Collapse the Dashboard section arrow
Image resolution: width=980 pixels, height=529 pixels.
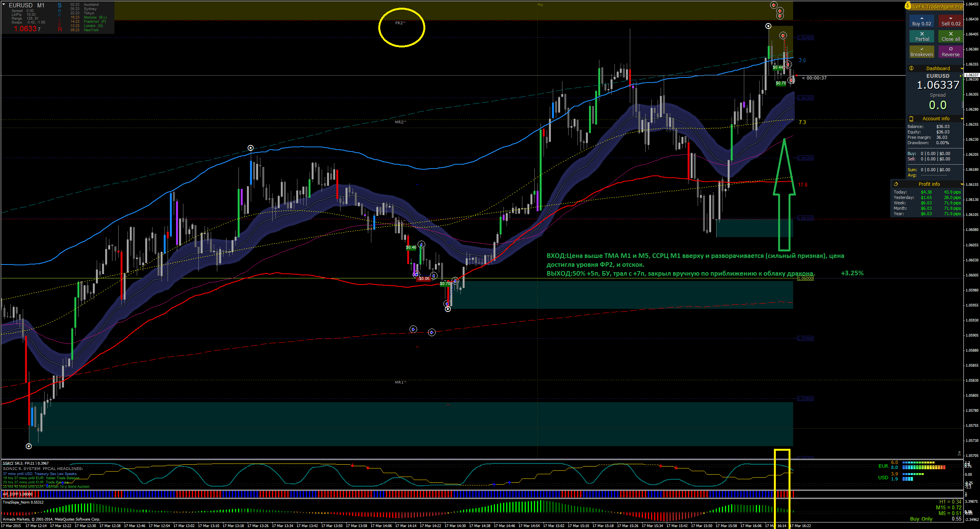[x=962, y=69]
